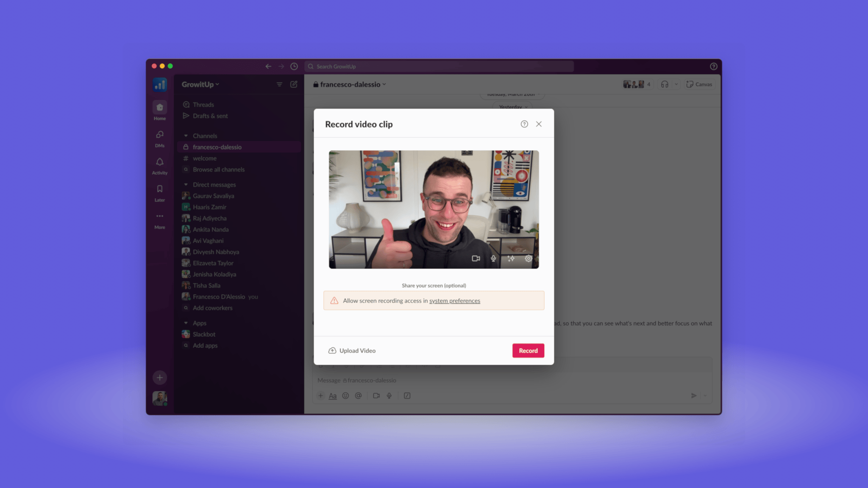The image size is (868, 488).
Task: Open recording settings via the gear icon
Action: pyautogui.click(x=529, y=258)
